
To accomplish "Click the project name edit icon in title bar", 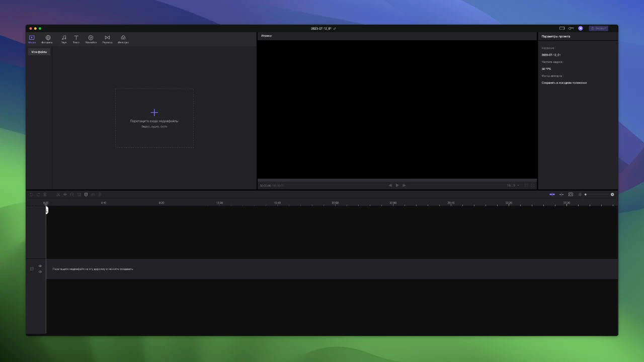I will (335, 29).
